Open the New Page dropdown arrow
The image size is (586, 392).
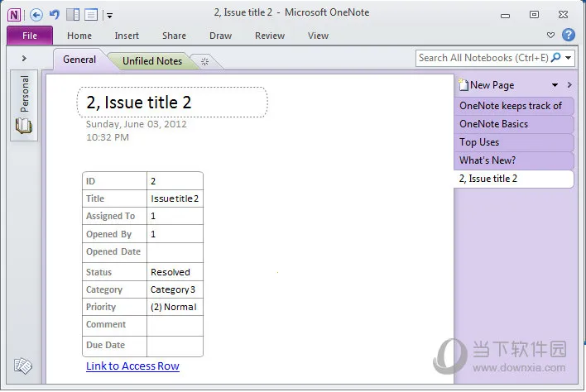(x=555, y=85)
